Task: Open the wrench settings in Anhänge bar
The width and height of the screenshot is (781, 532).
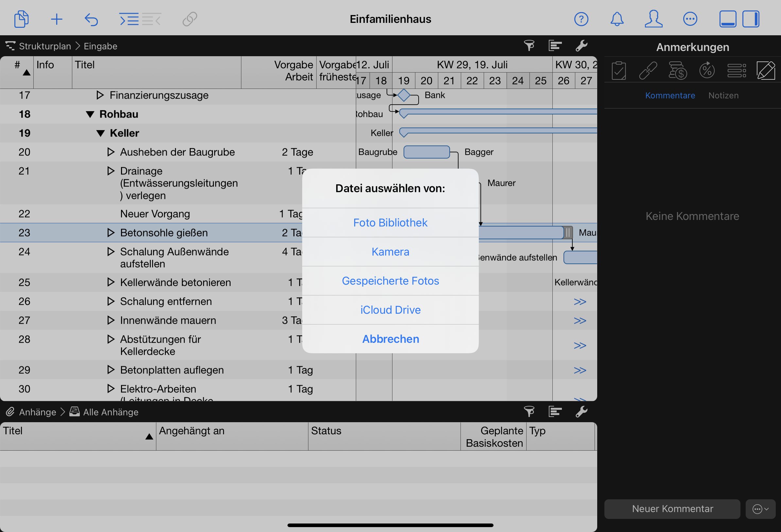Action: (581, 411)
